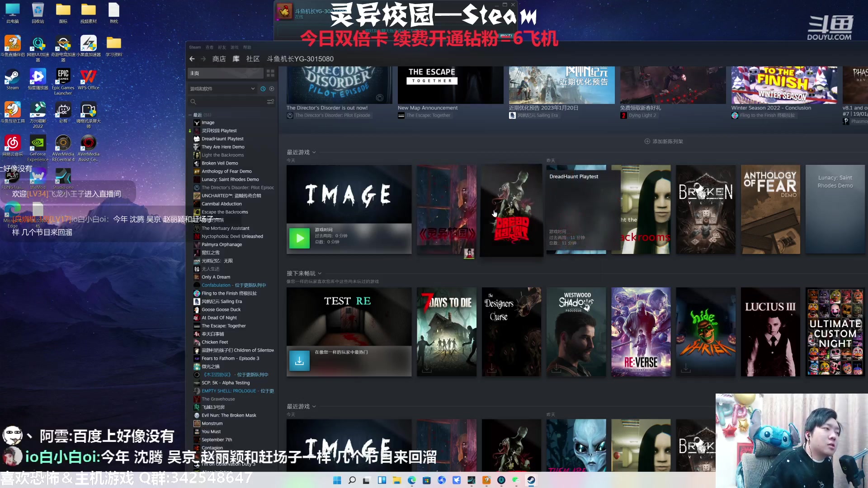The height and width of the screenshot is (488, 868).
Task: Click the Windows Start button on taskbar
Action: pos(337,480)
